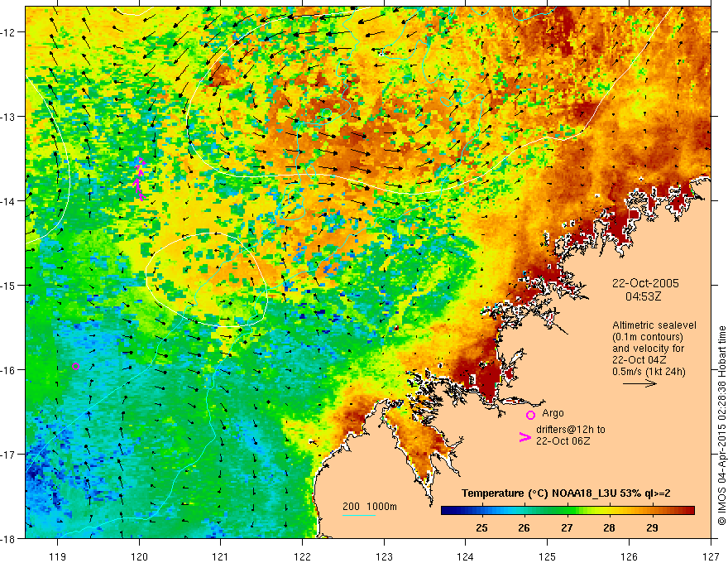
Task: Click the colorbar tick label 26
Action: click(x=524, y=527)
